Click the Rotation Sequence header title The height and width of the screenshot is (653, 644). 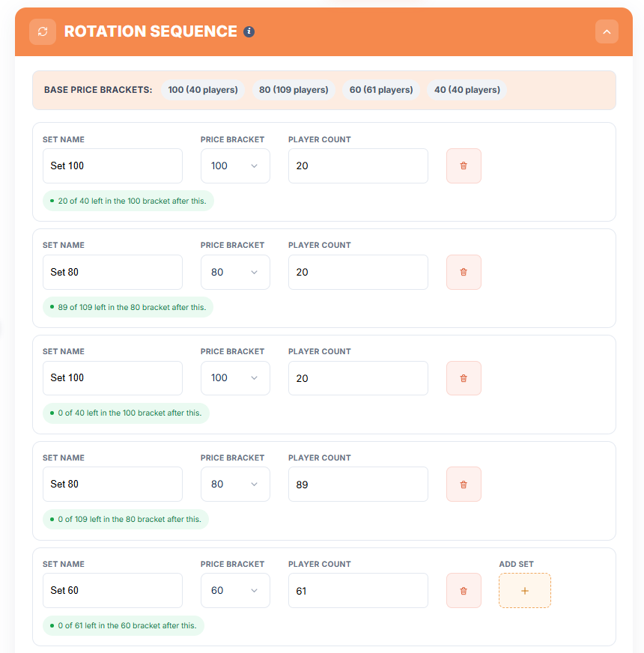point(151,31)
